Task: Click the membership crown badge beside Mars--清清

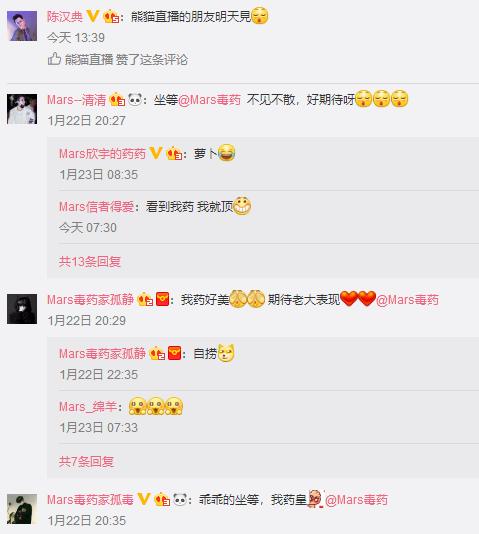Action: pos(117,100)
